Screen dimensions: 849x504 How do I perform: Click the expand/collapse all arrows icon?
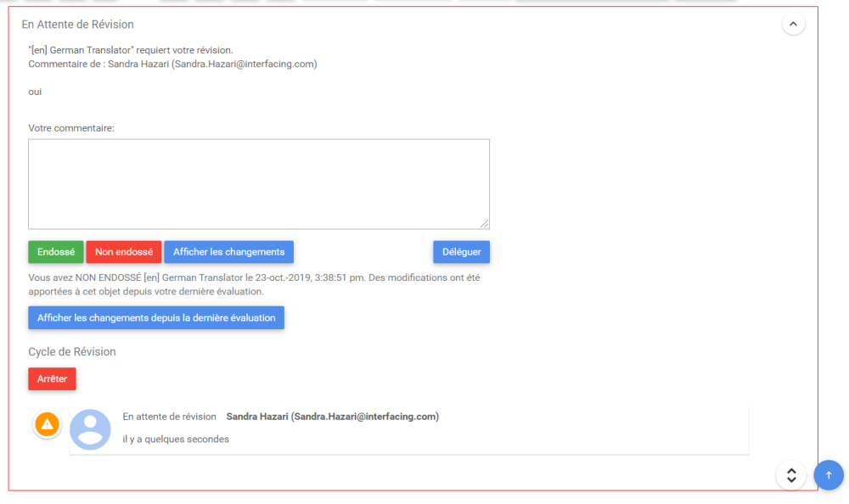coord(791,475)
